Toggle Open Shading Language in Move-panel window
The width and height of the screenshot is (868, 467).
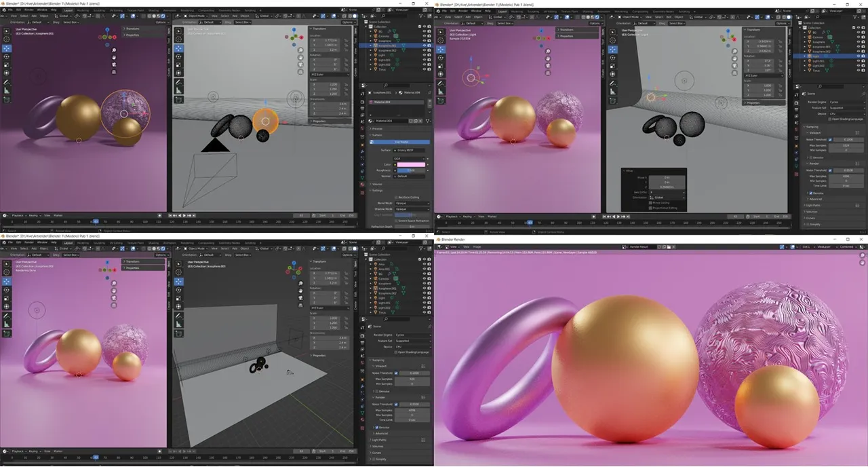click(829, 119)
